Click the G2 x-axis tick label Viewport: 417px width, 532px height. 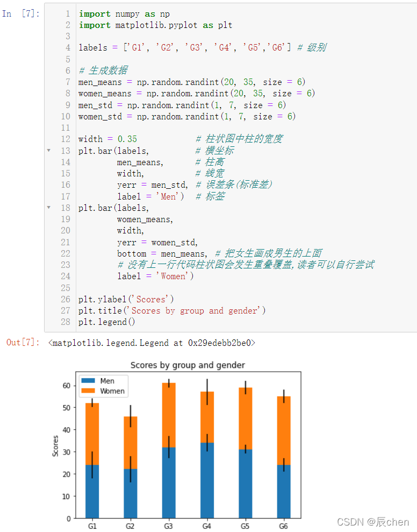[130, 526]
